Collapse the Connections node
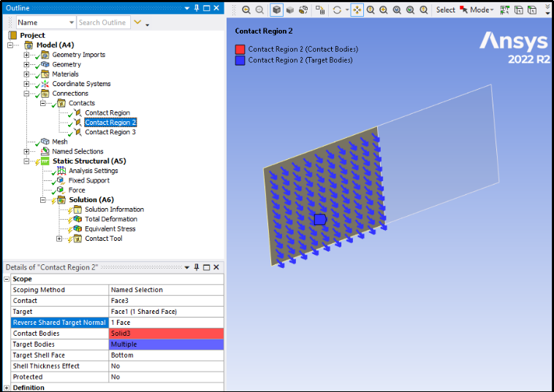The height and width of the screenshot is (392, 554). 26,93
